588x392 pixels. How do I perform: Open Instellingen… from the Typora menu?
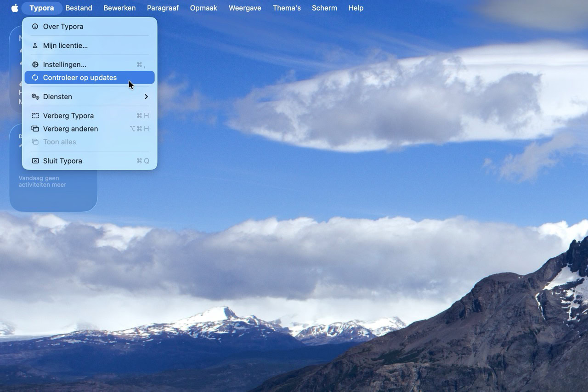coord(90,65)
